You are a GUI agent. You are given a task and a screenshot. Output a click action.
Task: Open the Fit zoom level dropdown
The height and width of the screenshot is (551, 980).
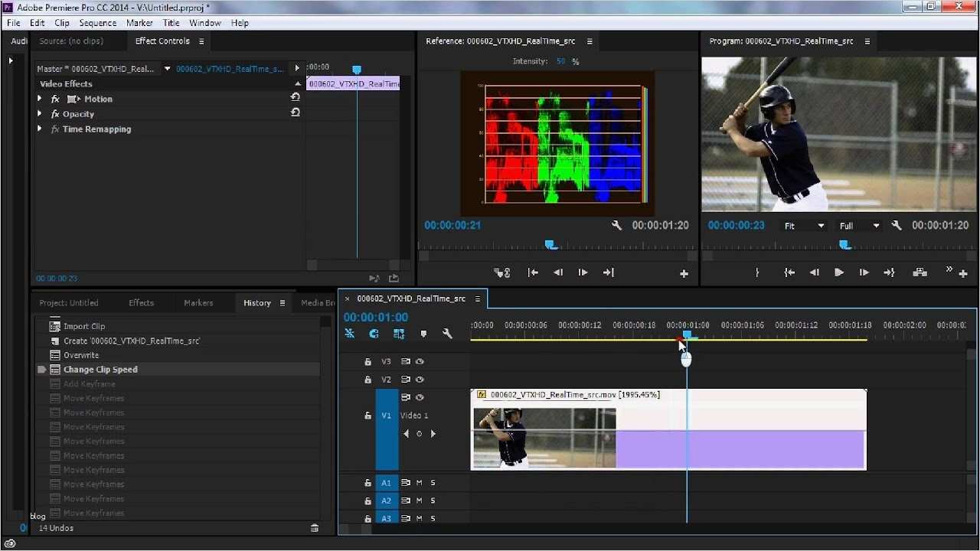click(x=804, y=226)
